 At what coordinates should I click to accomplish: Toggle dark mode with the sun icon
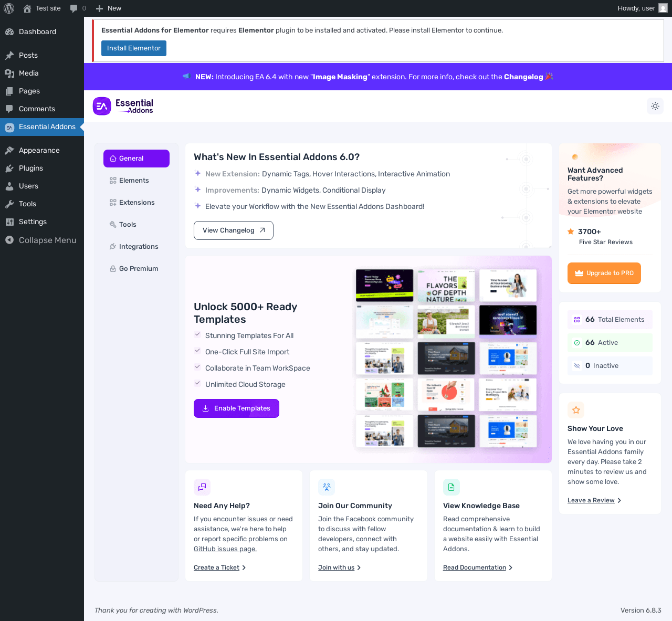tap(655, 106)
